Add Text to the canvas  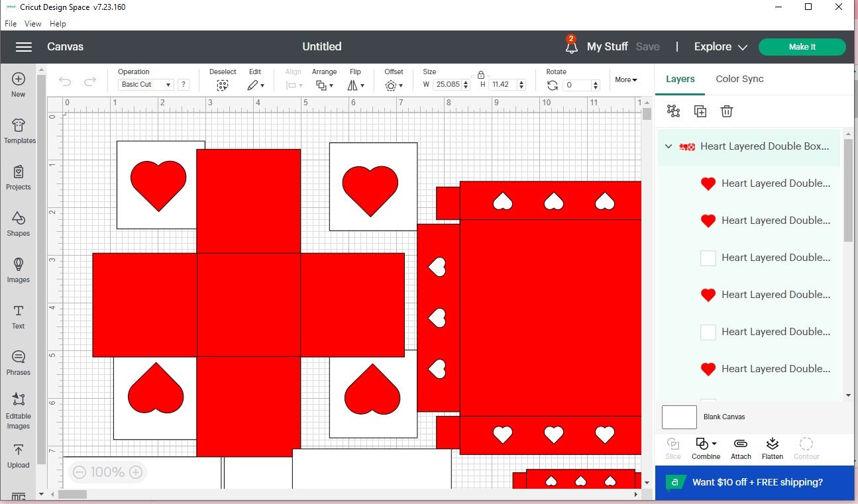pos(19,316)
